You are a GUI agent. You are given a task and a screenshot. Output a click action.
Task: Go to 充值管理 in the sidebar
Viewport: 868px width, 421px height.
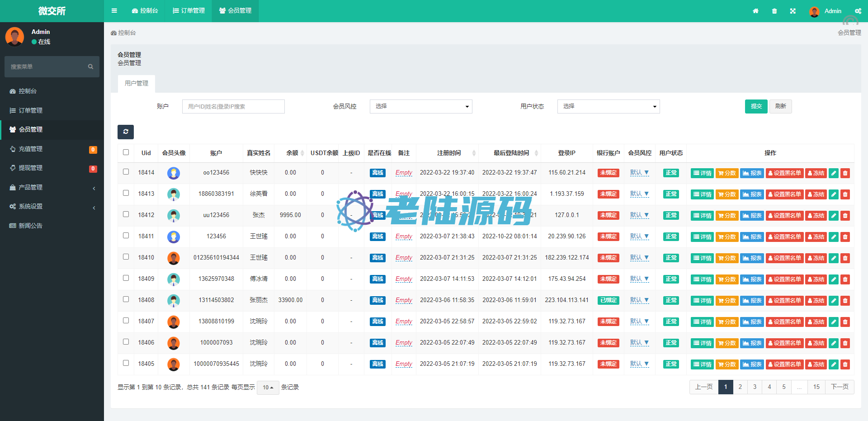tap(31, 149)
